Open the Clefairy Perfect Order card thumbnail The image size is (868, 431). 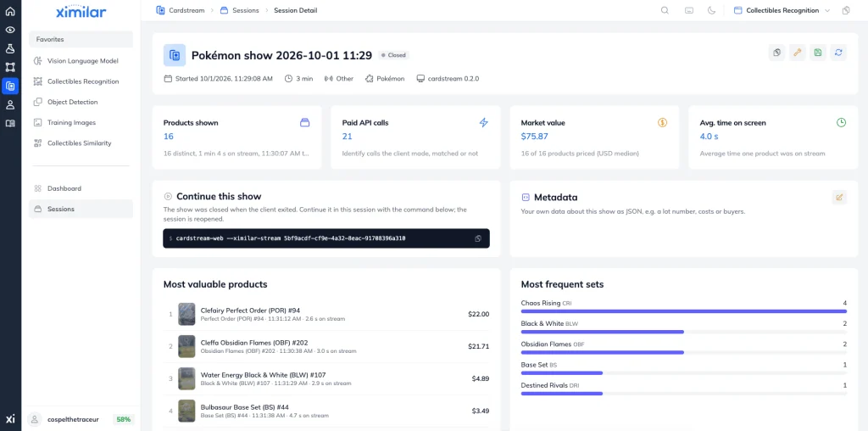(x=186, y=314)
